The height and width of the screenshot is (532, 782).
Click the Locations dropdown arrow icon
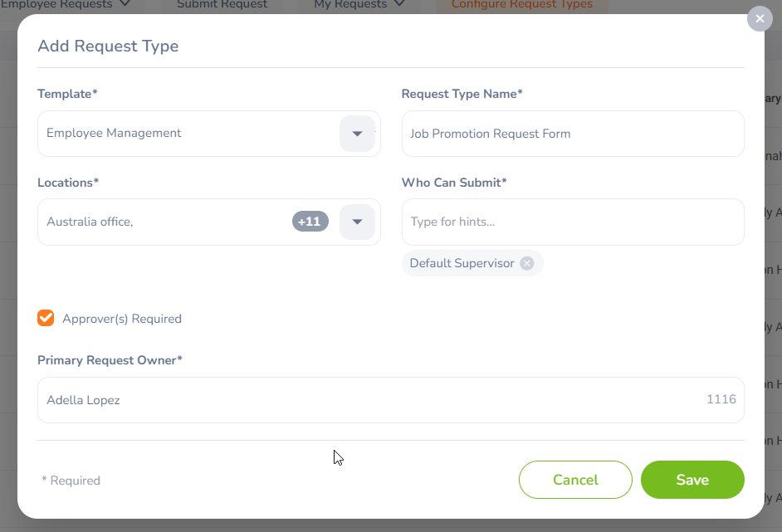click(x=357, y=221)
